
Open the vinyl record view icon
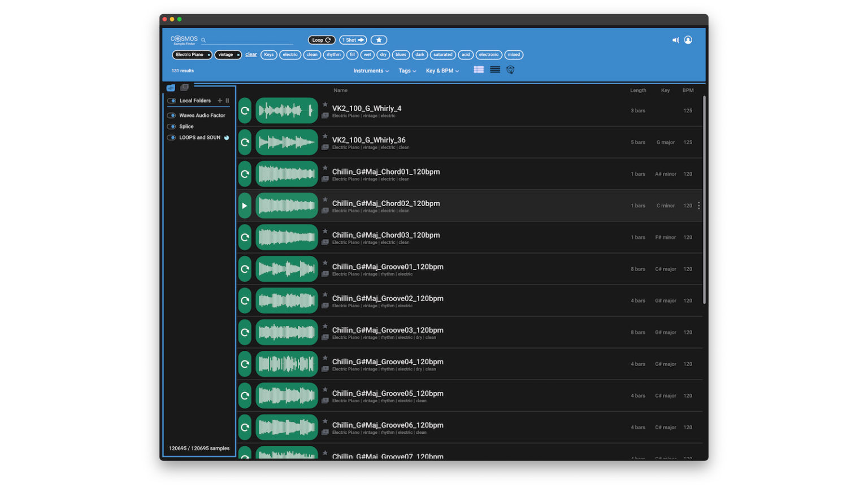tap(510, 69)
